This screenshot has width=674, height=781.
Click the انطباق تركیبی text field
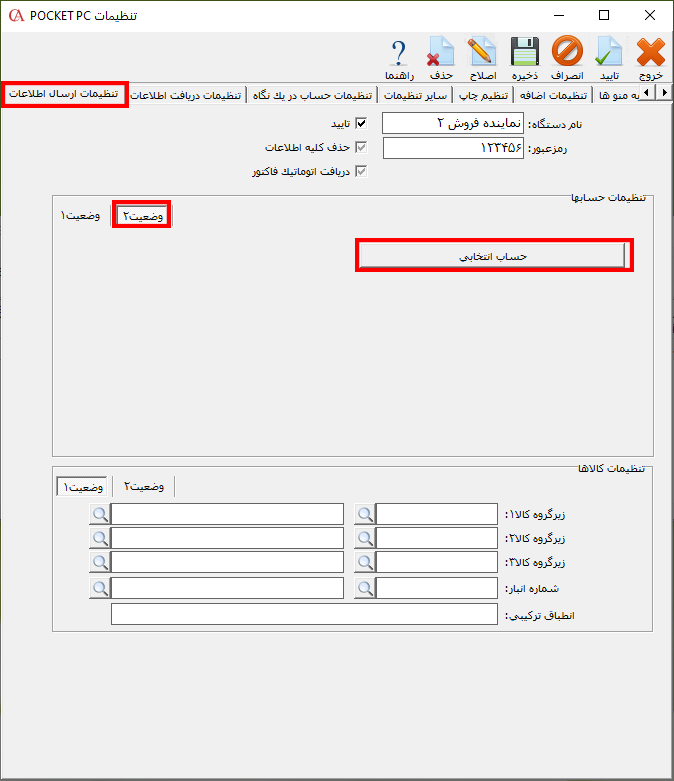[x=304, y=615]
